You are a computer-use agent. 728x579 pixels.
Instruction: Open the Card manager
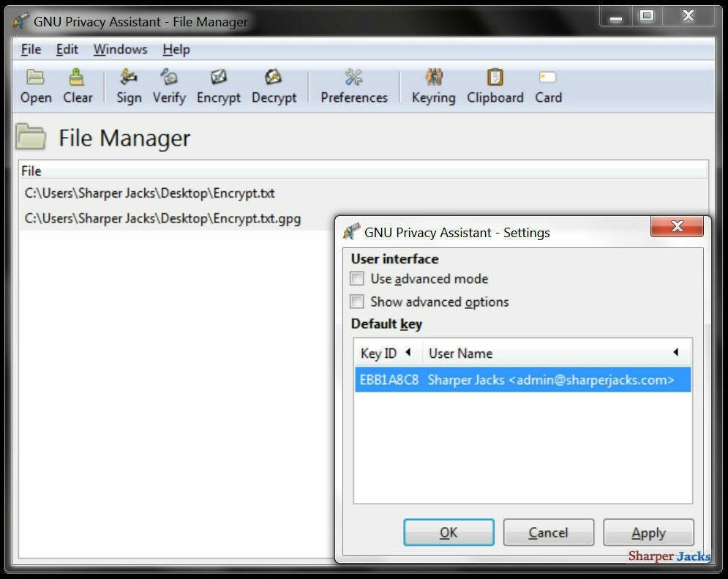click(x=547, y=84)
